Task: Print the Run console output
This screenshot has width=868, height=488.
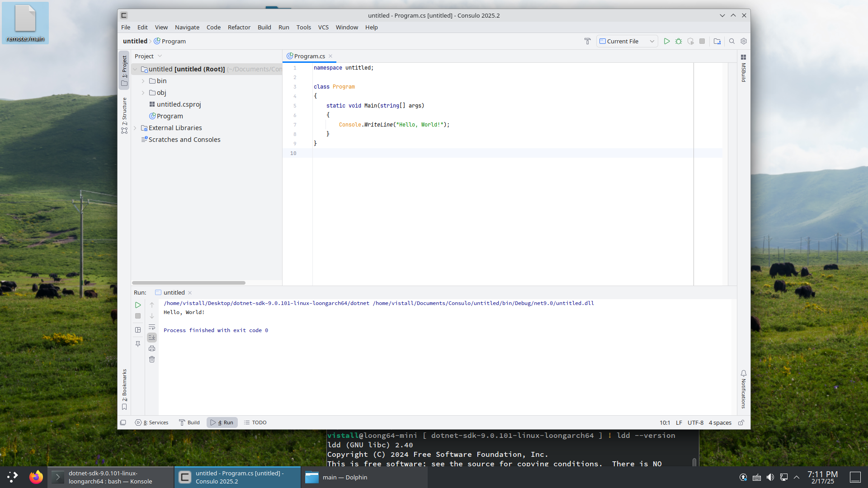Action: pos(152,348)
